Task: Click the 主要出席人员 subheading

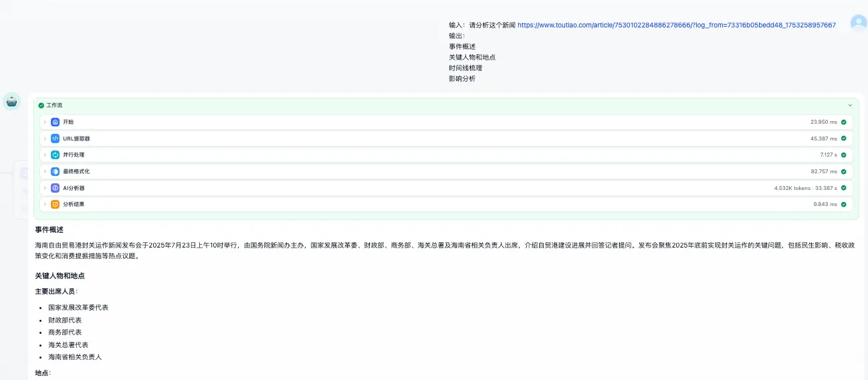Action: point(56,292)
